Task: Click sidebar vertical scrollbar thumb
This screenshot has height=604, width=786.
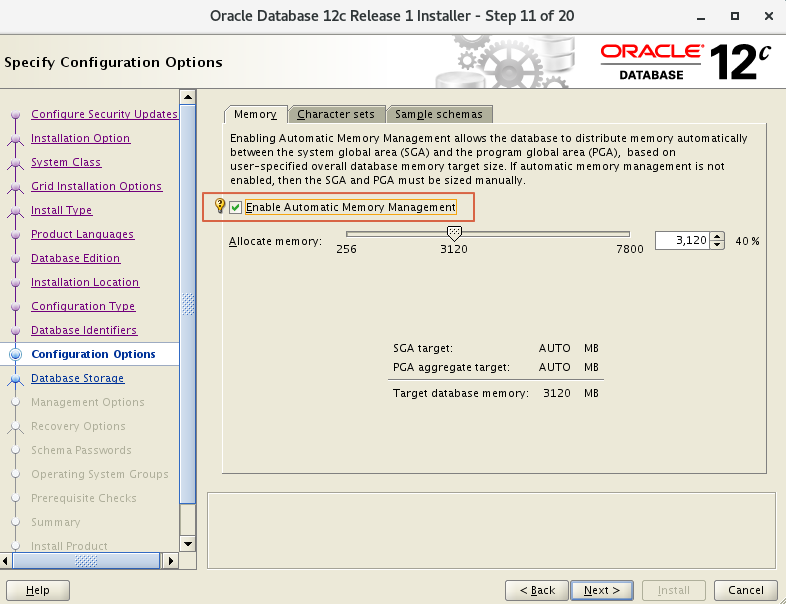Action: pos(188,304)
